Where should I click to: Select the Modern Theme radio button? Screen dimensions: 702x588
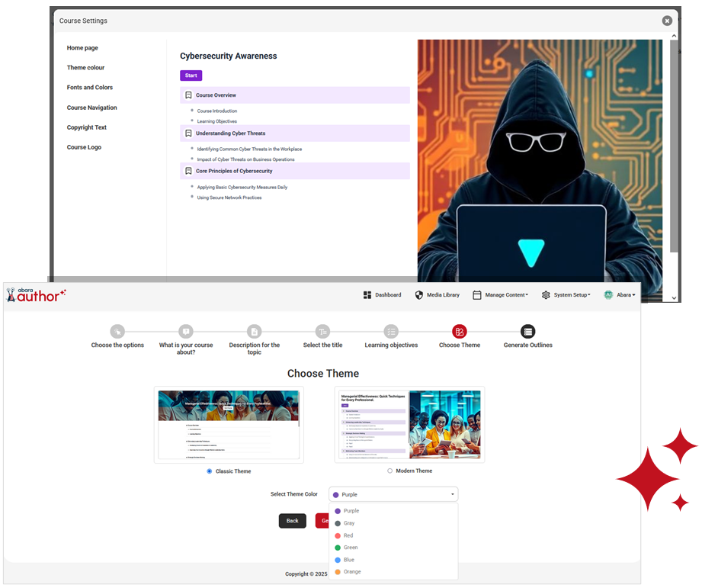pyautogui.click(x=389, y=471)
